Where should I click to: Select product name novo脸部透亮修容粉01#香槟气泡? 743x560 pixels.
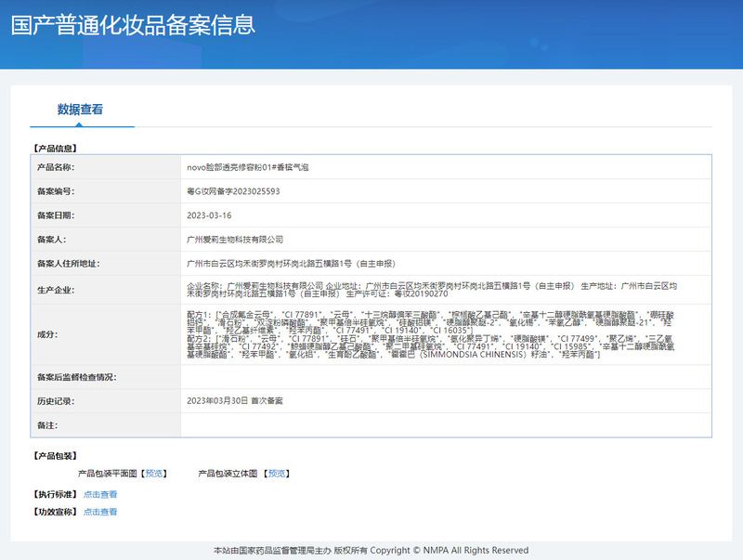click(x=248, y=167)
